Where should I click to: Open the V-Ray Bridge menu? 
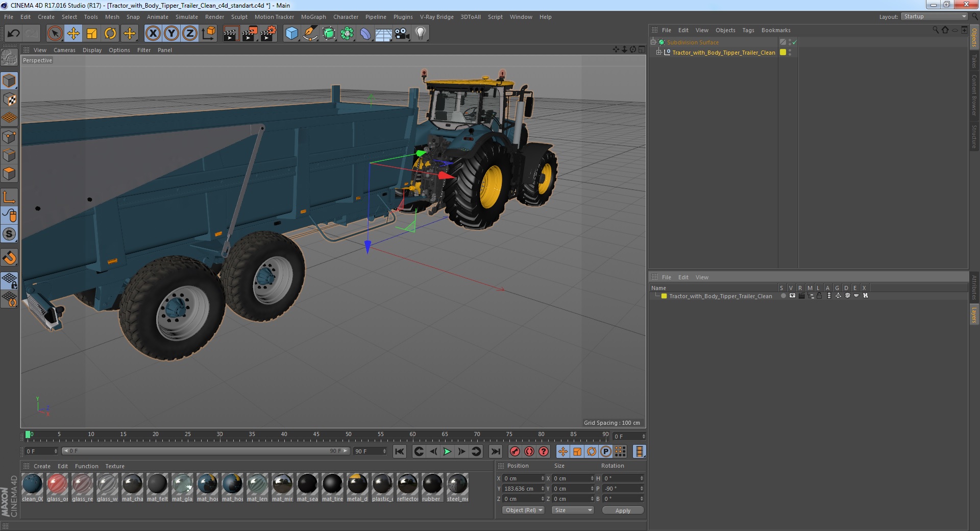tap(437, 17)
